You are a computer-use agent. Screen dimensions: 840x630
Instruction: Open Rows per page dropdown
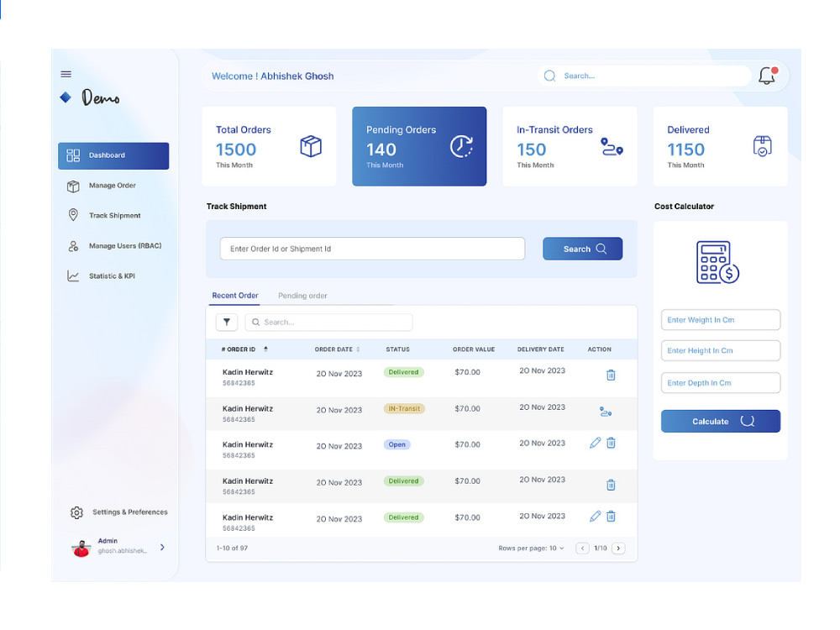point(531,548)
